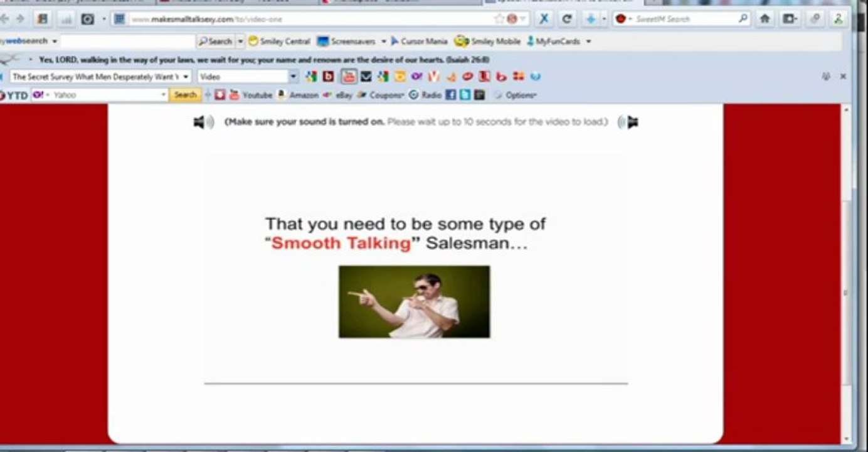Open the dropdown arrow beside mywebsearch Search button
This screenshot has height=452, width=868.
[240, 41]
